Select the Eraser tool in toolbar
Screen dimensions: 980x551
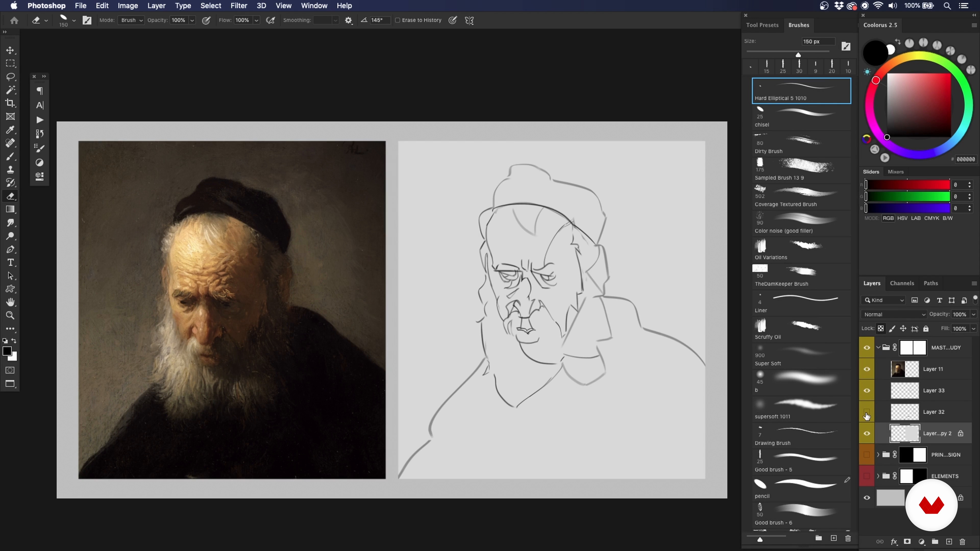pyautogui.click(x=10, y=196)
